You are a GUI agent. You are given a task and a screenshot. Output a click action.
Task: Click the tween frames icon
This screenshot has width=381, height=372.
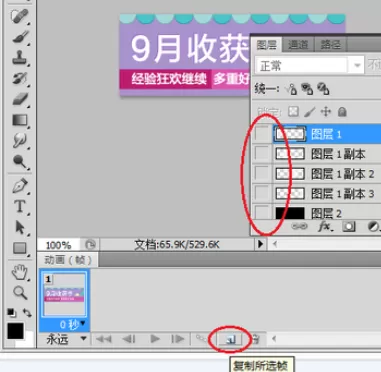point(201,339)
